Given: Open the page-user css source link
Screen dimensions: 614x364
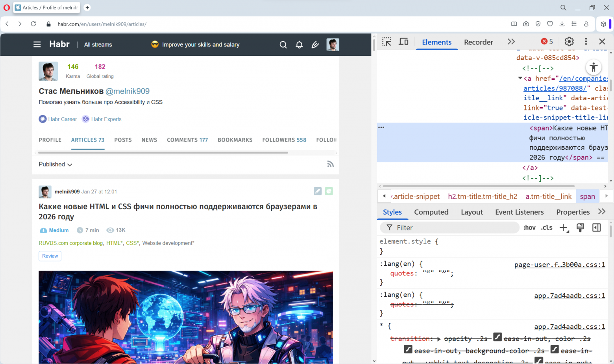Looking at the screenshot, I should (x=559, y=265).
